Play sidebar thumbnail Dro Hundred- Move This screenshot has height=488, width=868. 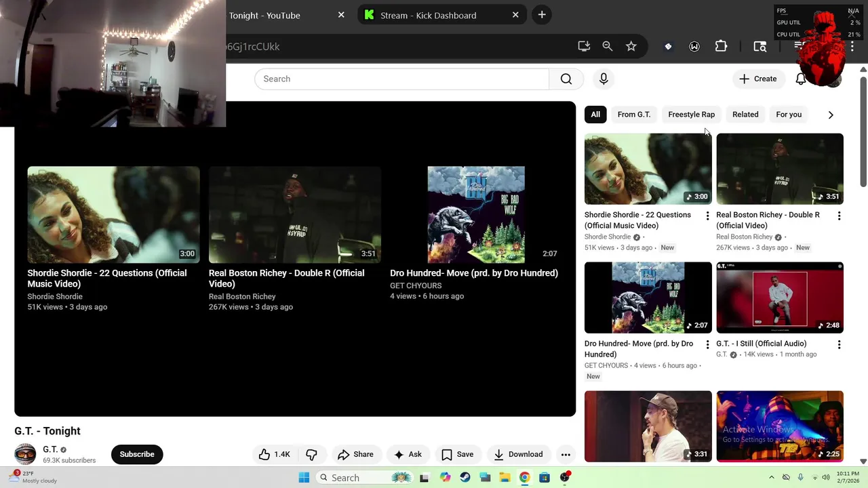648,298
